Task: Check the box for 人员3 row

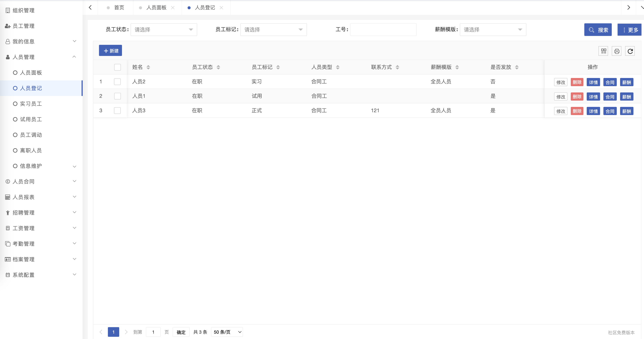Action: [x=118, y=111]
